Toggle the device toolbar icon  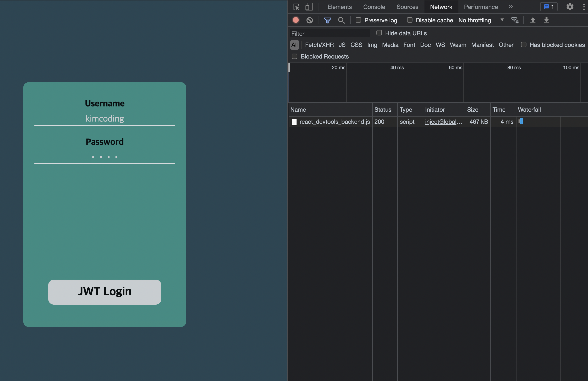click(309, 7)
